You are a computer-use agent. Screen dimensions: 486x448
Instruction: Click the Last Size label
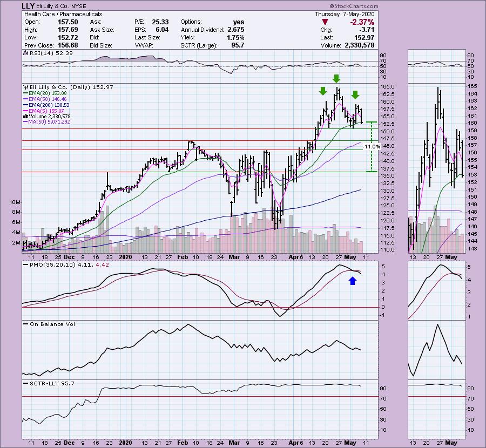[x=147, y=37]
